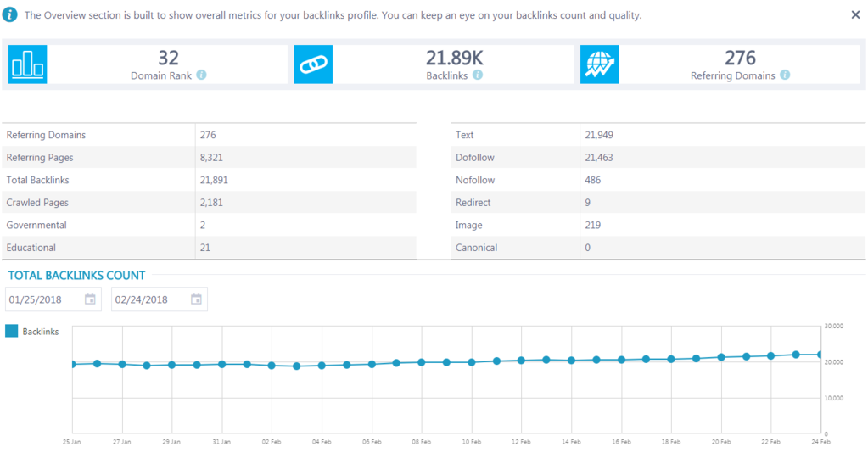Screen dimensions: 868x464
Task: Click the last chart data point at 24 Feb
Action: [820, 355]
